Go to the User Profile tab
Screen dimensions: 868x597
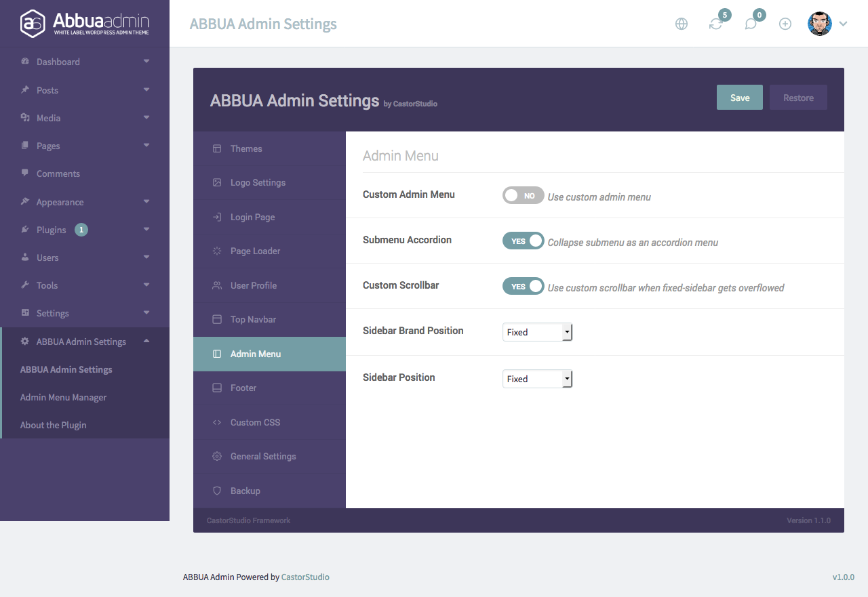coord(269,285)
